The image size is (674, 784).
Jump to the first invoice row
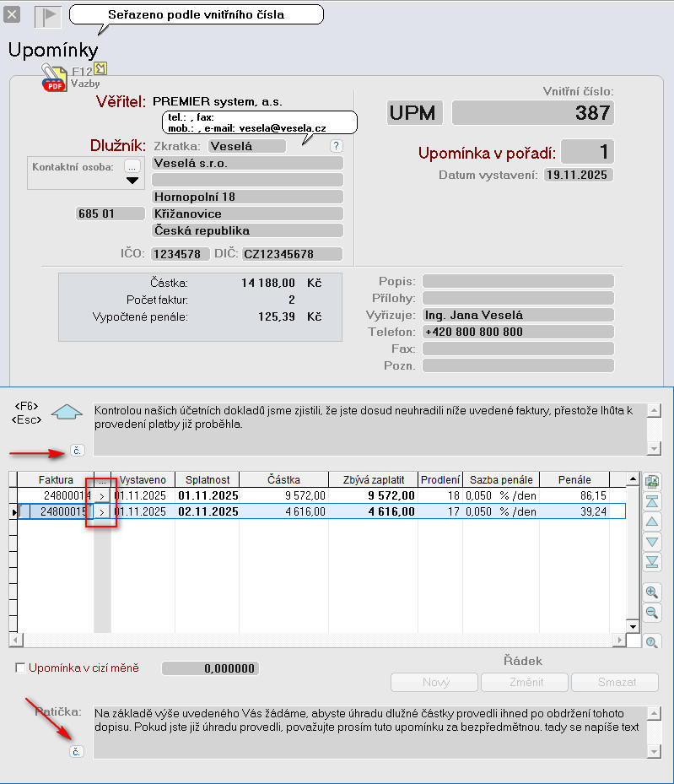pos(652,501)
